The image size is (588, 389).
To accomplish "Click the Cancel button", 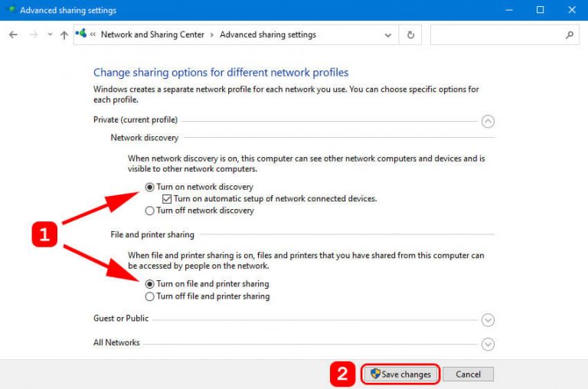I will pos(468,374).
